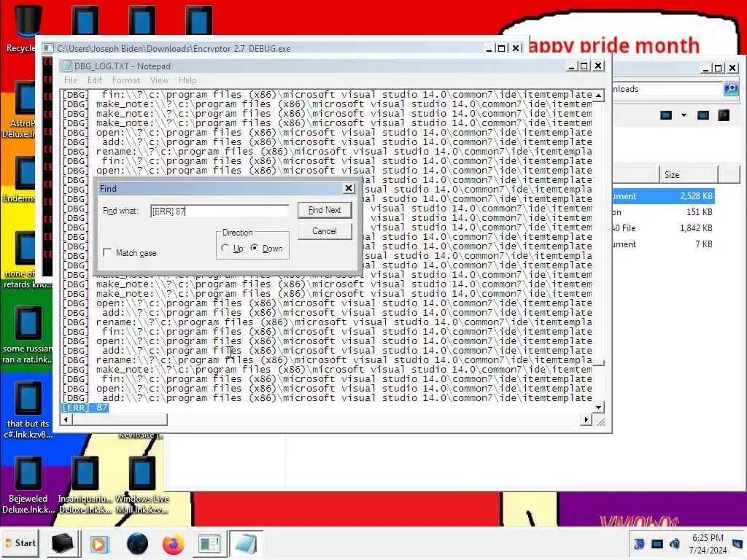
Task: Click the Notepad icon in the DBG_LOG.TXT title bar
Action: (x=67, y=66)
